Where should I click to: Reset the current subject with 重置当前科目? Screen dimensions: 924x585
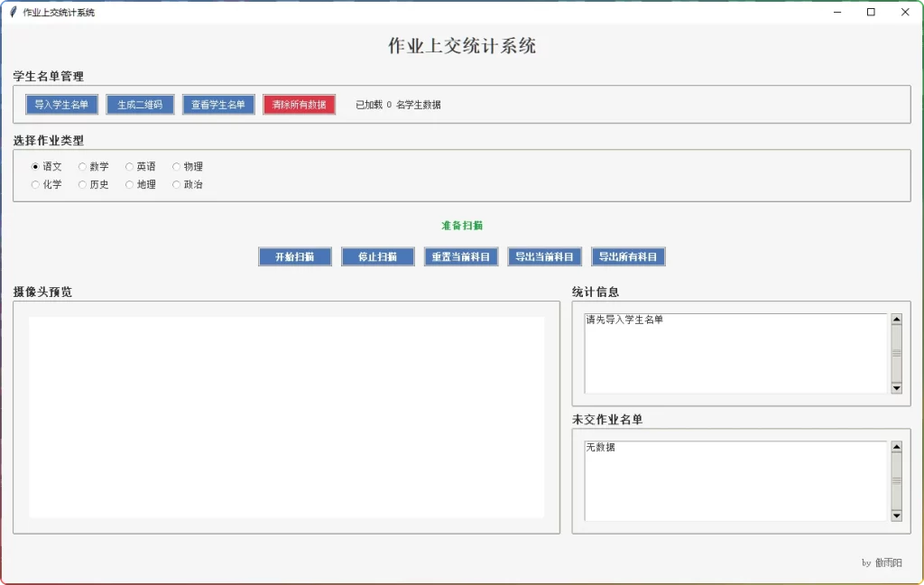pyautogui.click(x=460, y=256)
